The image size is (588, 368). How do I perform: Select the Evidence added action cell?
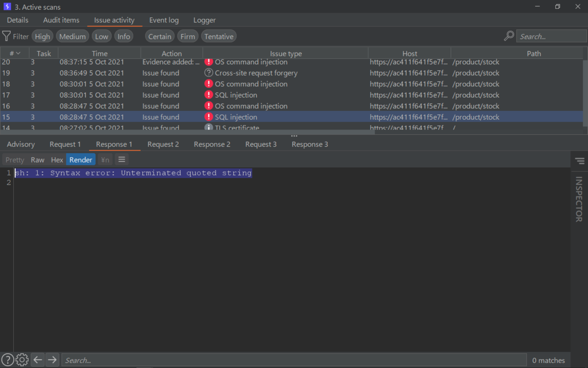pyautogui.click(x=171, y=62)
